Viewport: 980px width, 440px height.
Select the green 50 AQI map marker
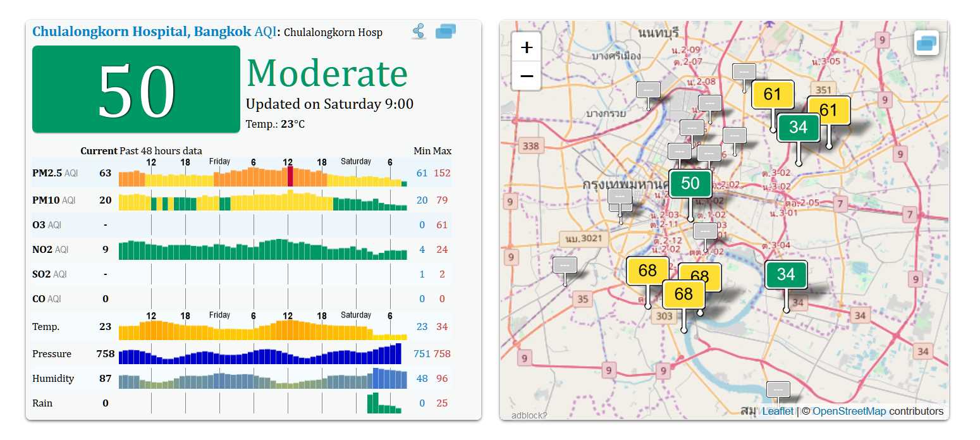point(690,184)
